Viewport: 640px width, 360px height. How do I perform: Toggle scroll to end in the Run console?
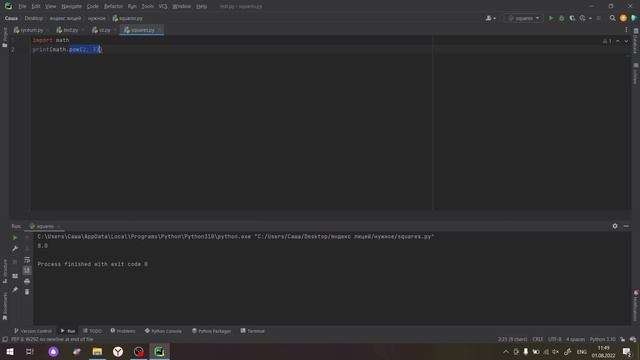[x=27, y=270]
